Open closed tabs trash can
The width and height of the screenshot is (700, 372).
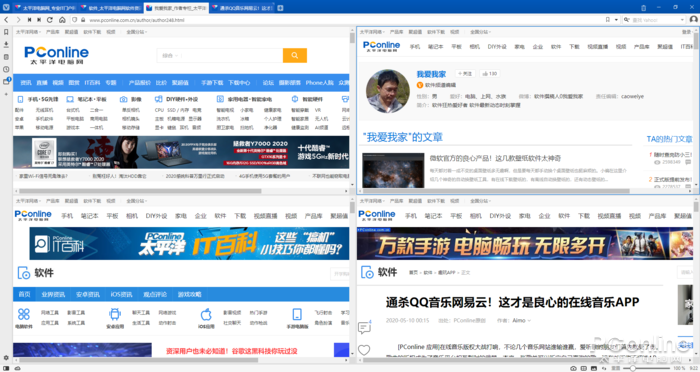(643, 8)
